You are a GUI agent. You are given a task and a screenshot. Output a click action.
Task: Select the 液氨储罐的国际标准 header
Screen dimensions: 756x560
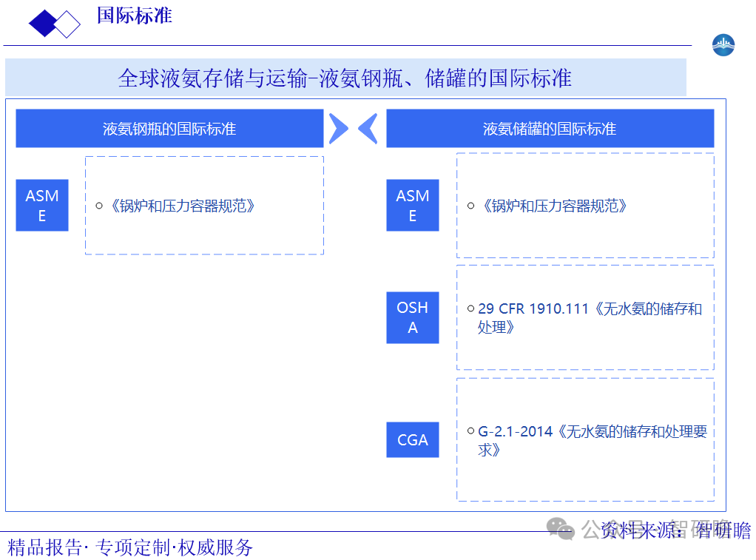tap(550, 129)
